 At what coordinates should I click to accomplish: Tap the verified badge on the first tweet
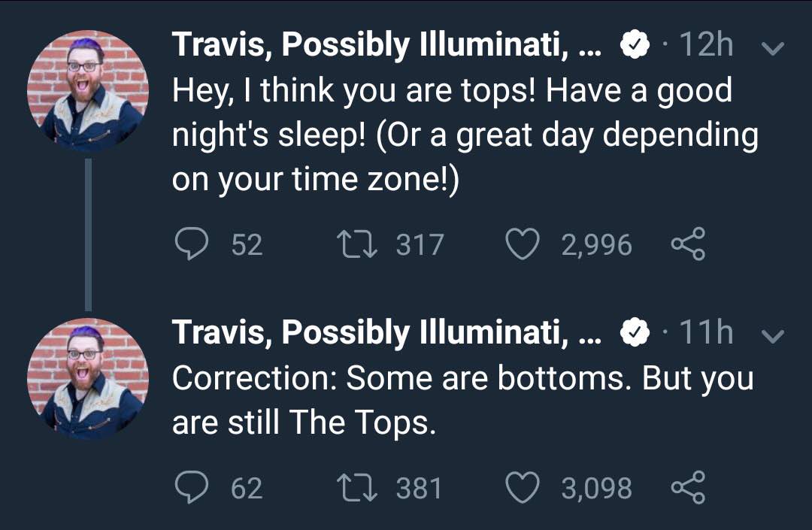point(635,45)
